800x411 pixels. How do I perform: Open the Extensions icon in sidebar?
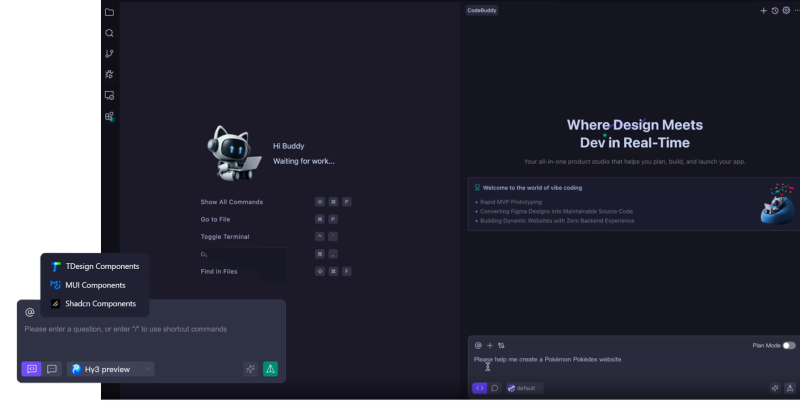tap(109, 117)
